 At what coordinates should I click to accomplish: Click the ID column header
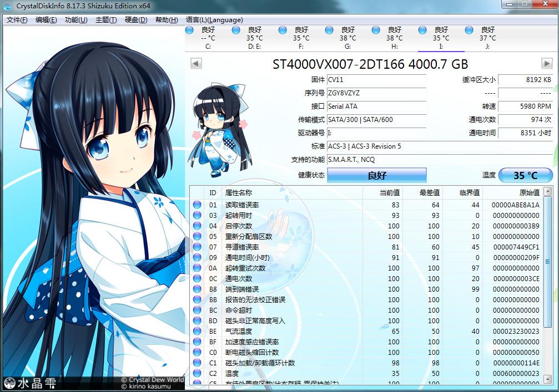[213, 192]
